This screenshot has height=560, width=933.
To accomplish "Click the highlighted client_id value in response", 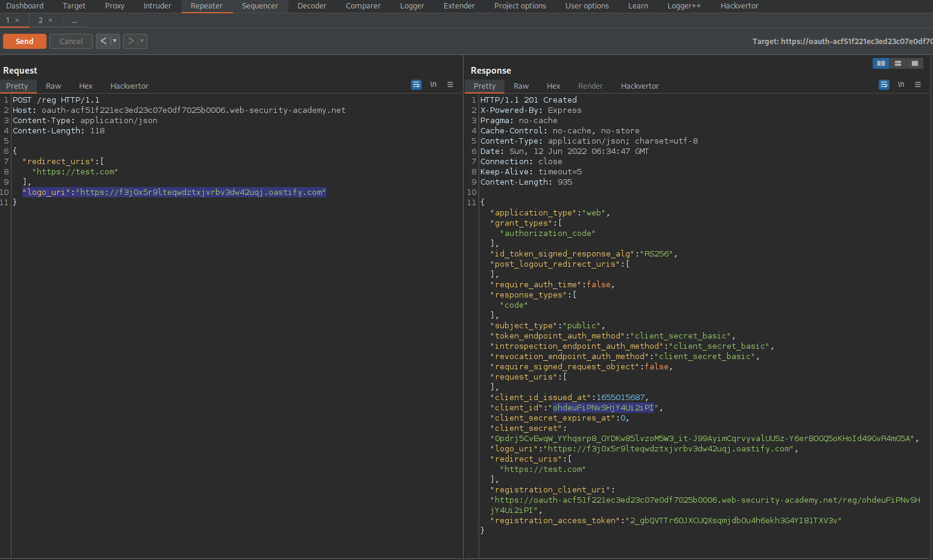I will pos(603,408).
